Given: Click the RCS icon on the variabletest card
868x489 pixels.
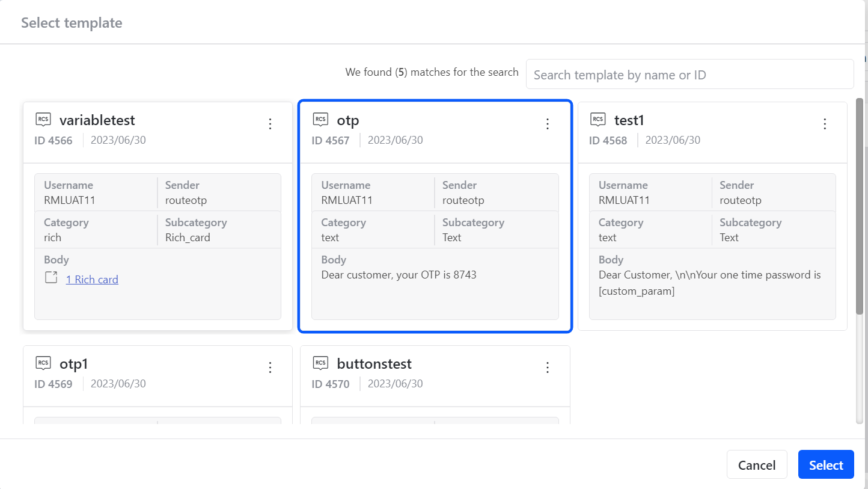Looking at the screenshot, I should 43,119.
